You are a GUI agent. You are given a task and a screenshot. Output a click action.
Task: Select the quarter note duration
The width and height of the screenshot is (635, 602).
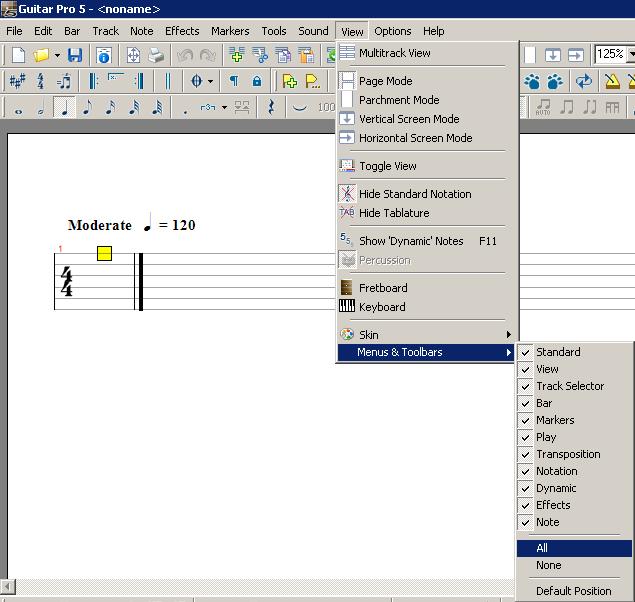pos(64,108)
